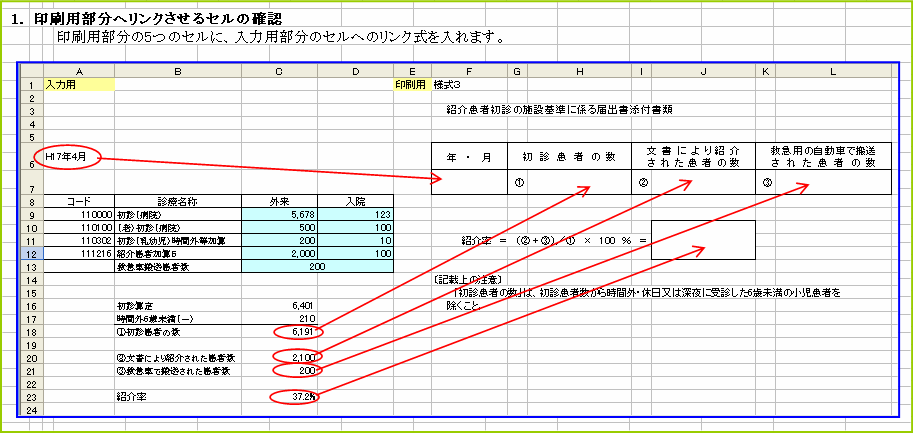Select column D header

click(x=356, y=72)
